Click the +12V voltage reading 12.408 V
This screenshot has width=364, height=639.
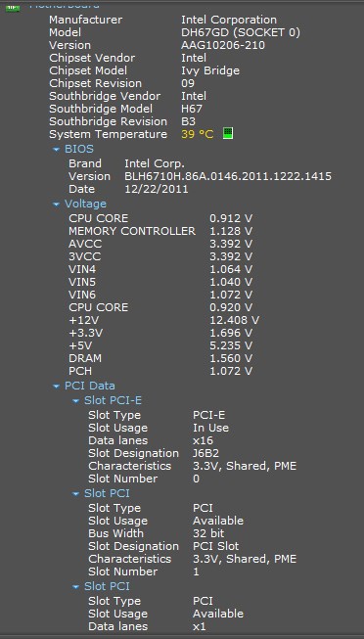(x=234, y=320)
